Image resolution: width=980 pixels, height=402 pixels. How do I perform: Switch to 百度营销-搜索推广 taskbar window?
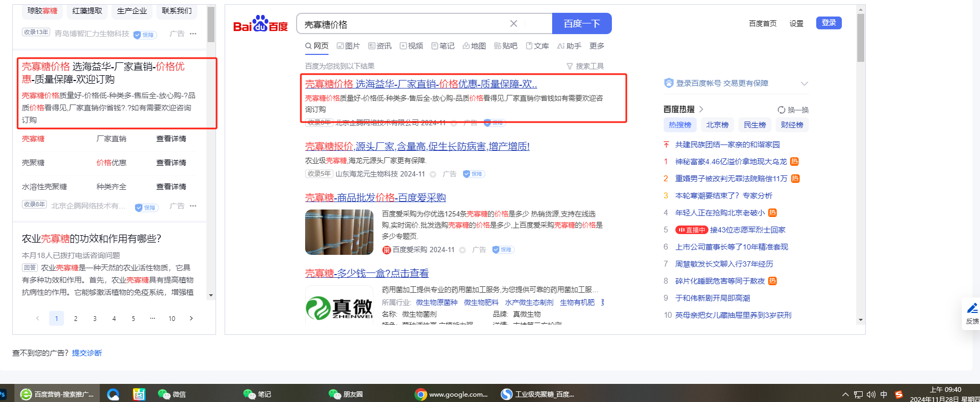(x=57, y=394)
